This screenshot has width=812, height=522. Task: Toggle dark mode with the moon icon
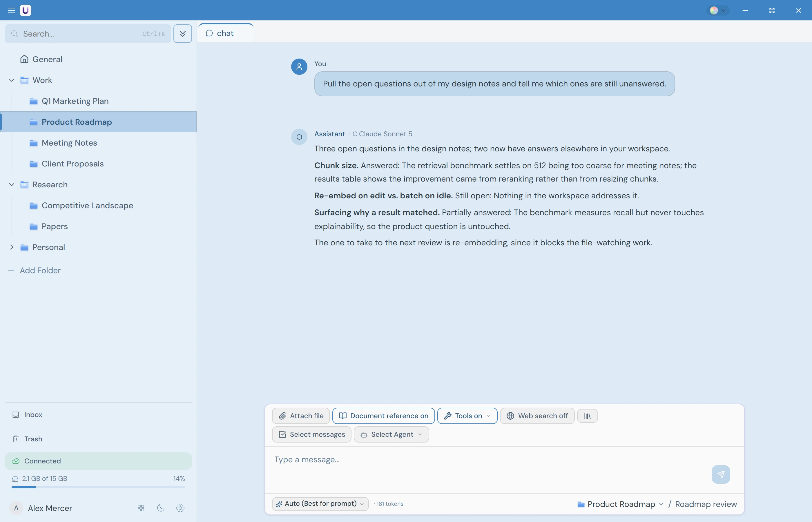161,508
